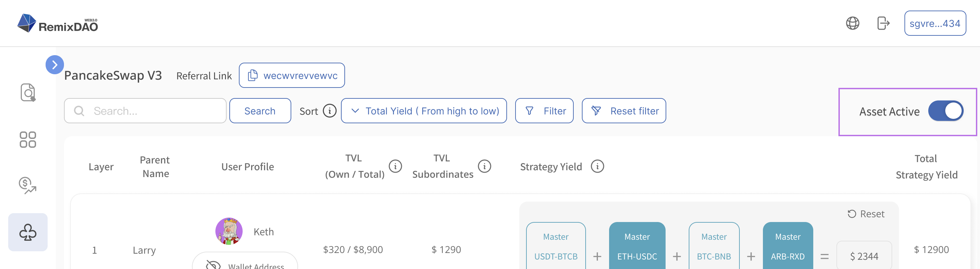Click the Search button
980x269 pixels.
pos(260,111)
